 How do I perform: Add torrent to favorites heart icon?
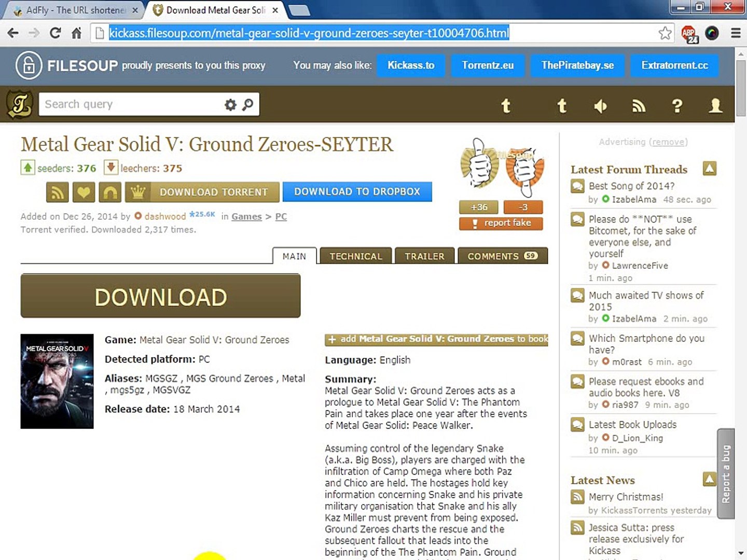(84, 192)
